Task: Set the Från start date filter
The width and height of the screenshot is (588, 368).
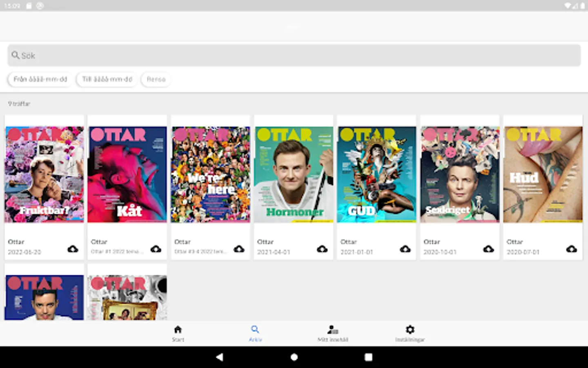Action: point(40,79)
